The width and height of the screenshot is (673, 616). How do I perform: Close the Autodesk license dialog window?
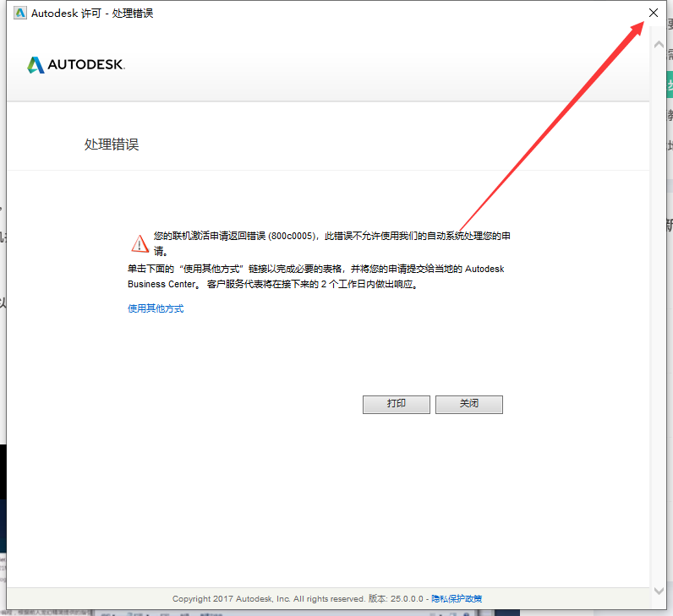pos(653,13)
